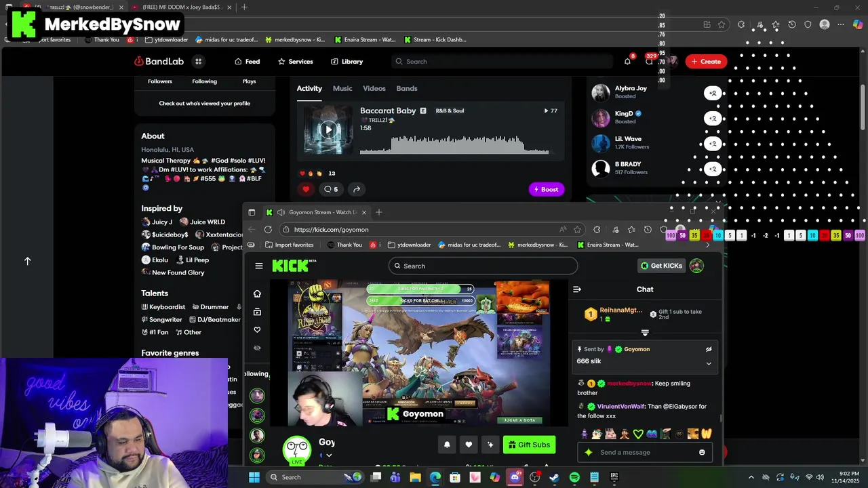Click kick.com/goyomon address bar

point(420,229)
